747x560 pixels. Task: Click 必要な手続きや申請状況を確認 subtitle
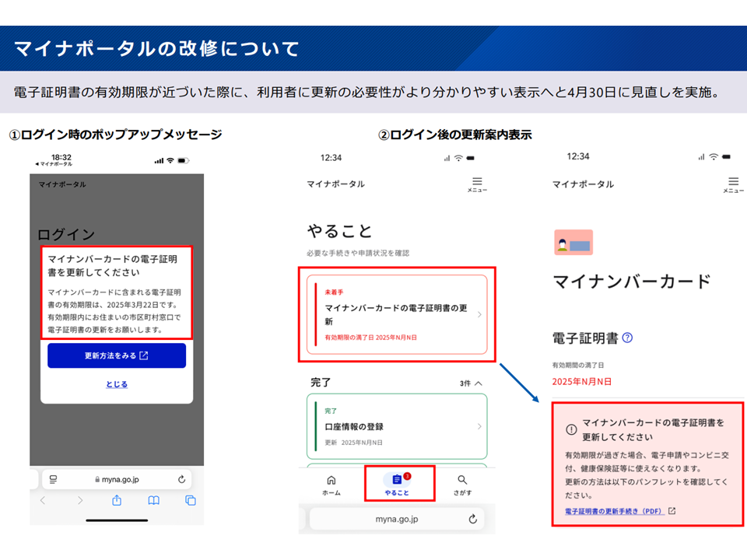click(x=358, y=253)
